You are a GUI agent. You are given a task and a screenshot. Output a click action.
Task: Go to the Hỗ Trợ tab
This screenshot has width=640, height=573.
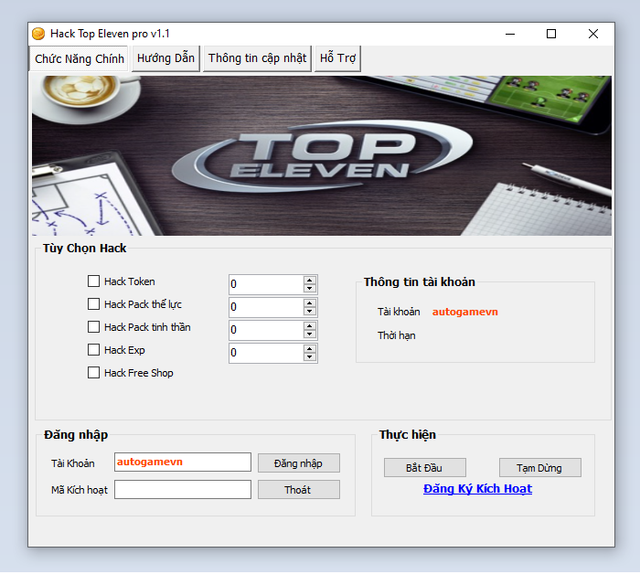point(338,58)
